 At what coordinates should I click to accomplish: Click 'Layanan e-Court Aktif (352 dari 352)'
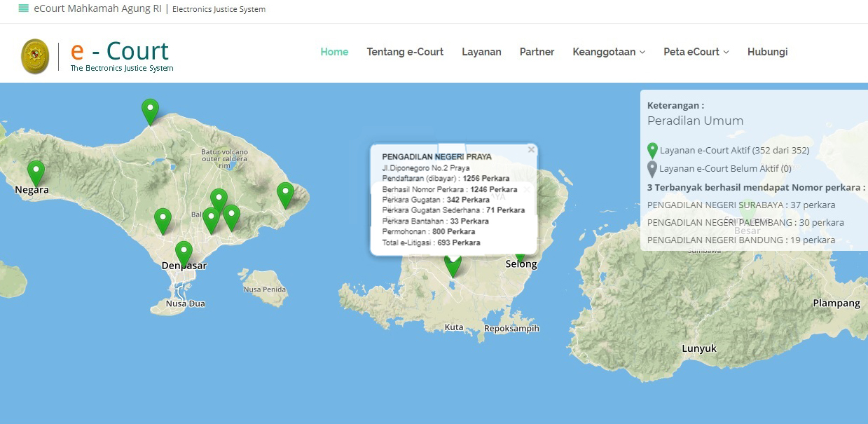tap(734, 151)
